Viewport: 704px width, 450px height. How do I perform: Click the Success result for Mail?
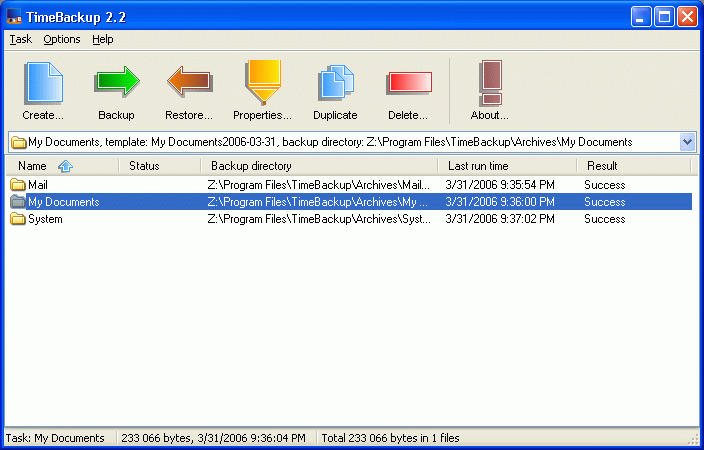(x=604, y=185)
